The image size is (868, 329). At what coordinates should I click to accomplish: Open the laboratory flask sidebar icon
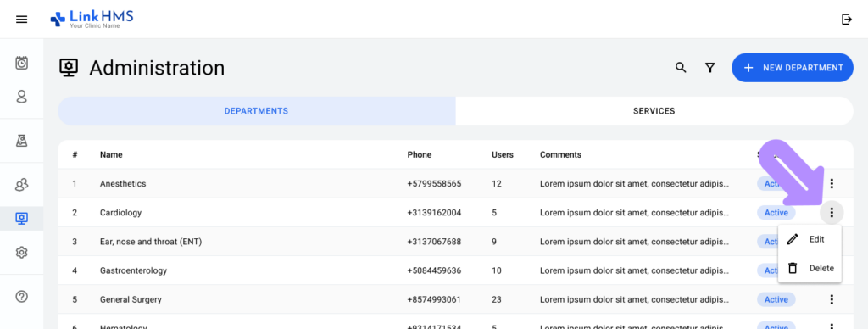pos(21,141)
